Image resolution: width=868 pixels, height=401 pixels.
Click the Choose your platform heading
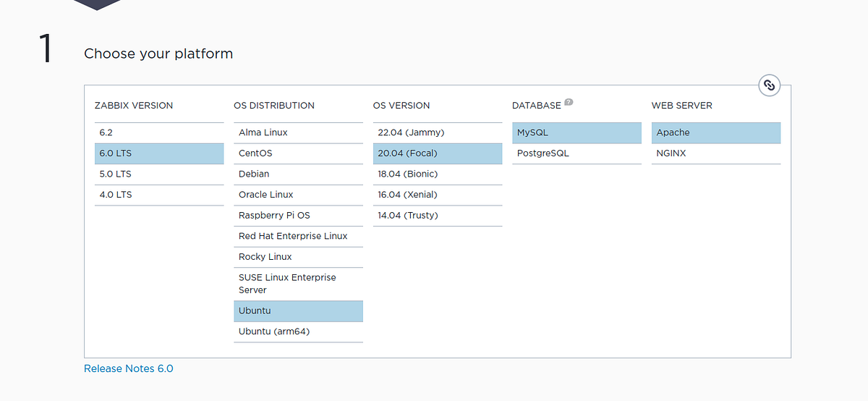pos(158,54)
